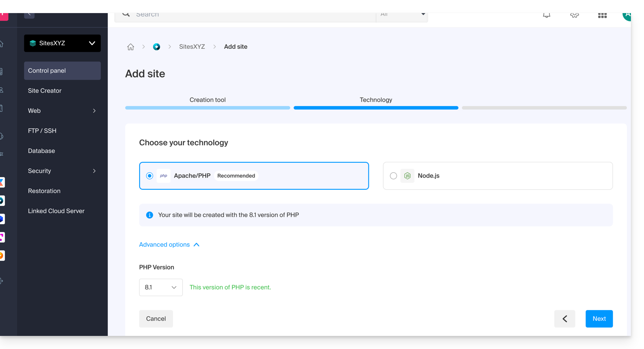
Task: Click the Next button
Action: tap(599, 319)
